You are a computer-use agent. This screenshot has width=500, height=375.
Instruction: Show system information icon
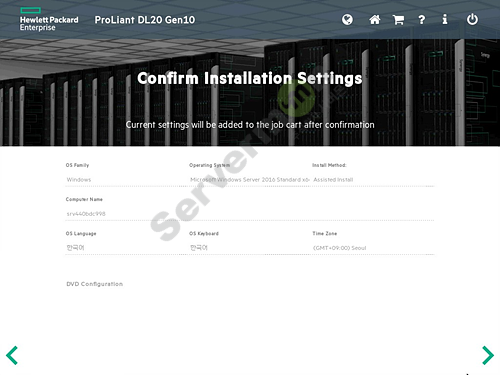(445, 20)
